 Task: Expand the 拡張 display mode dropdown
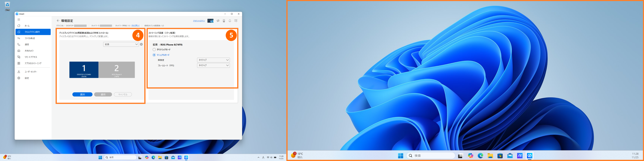[x=121, y=44]
